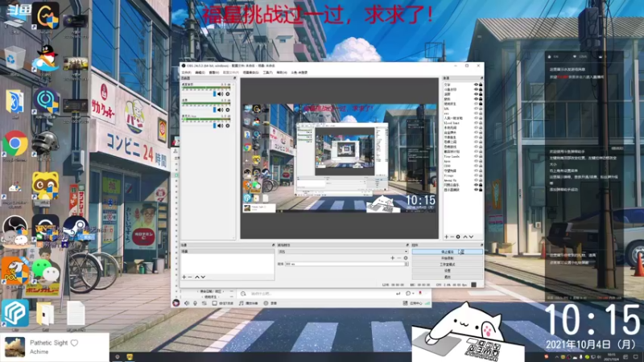Screen dimensions: 644x362
Task: Move the scene up in the scenes list
Action: (x=196, y=277)
